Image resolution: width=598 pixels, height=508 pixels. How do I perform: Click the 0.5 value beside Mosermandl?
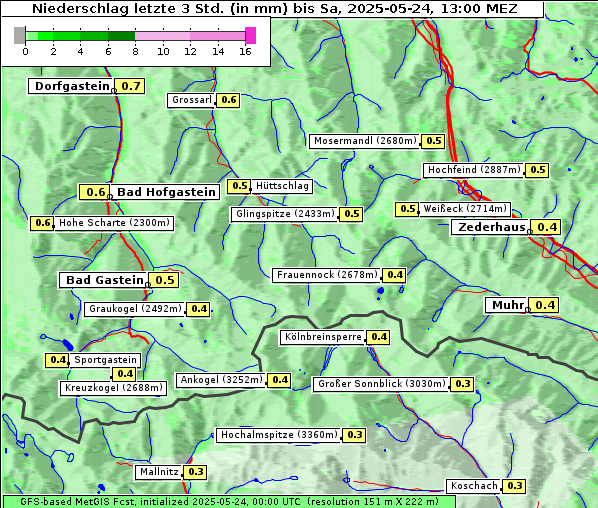(433, 141)
